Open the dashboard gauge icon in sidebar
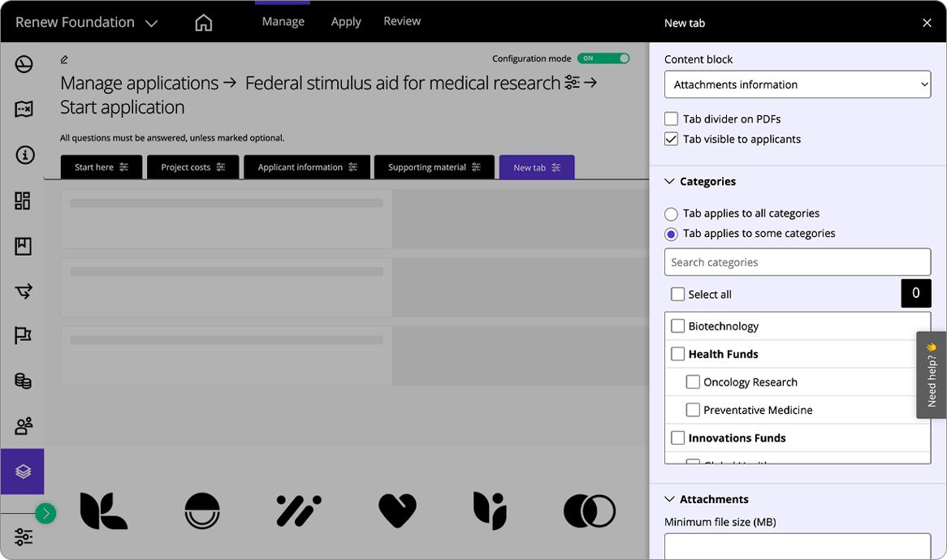The height and width of the screenshot is (560, 947). click(x=24, y=64)
